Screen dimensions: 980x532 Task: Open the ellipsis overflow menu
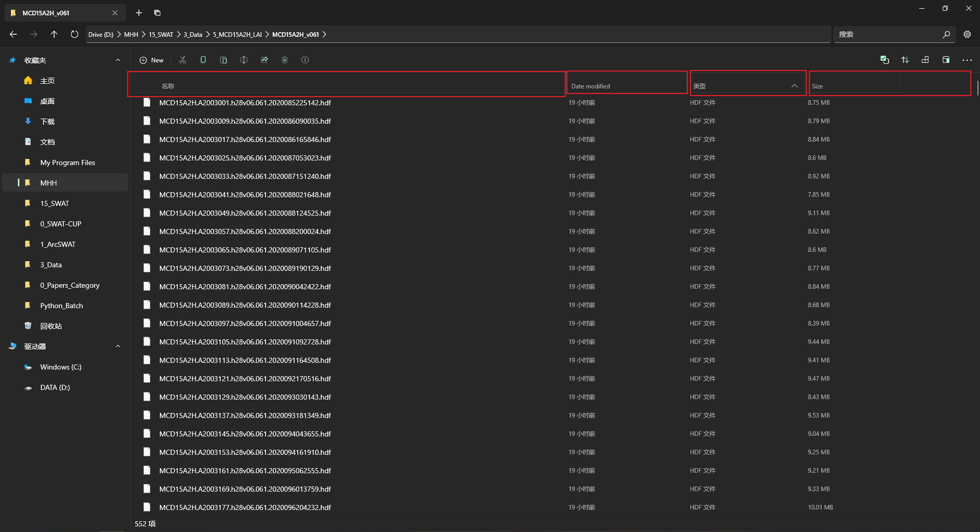[967, 60]
